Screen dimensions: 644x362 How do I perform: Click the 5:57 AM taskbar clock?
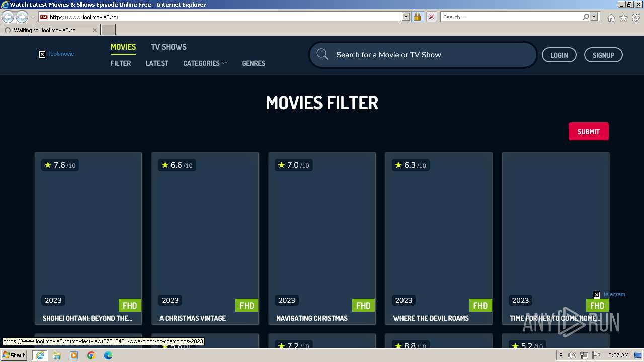click(x=618, y=355)
